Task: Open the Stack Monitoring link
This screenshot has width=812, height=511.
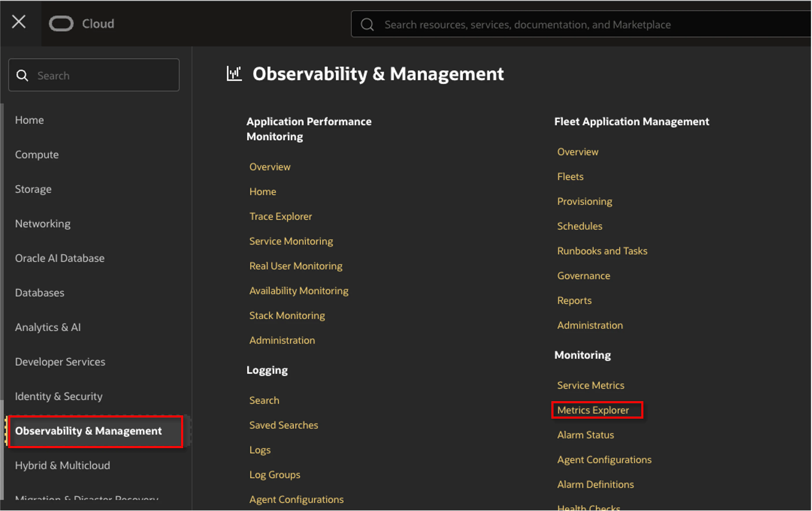Action: (287, 315)
